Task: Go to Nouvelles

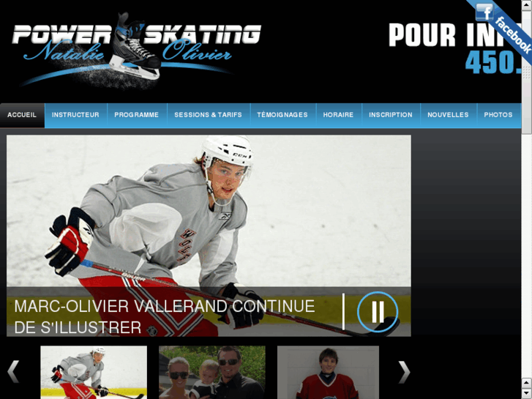Action: pos(448,115)
